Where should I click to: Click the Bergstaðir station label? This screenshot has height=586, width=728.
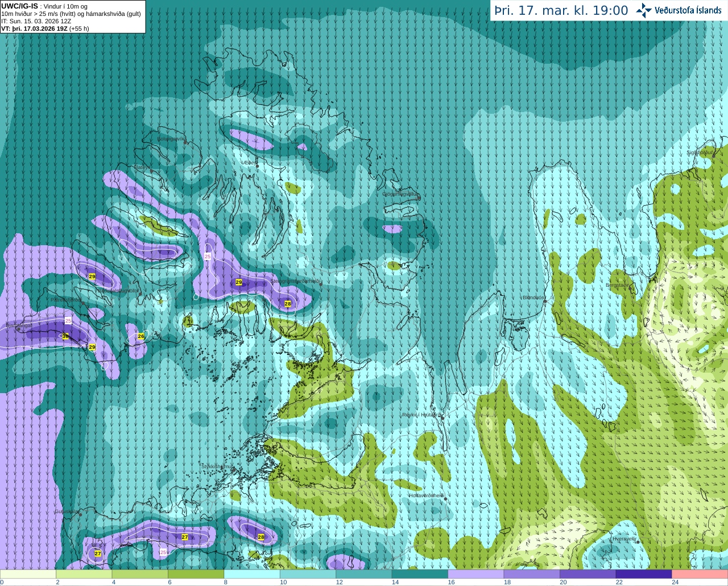tap(618, 285)
